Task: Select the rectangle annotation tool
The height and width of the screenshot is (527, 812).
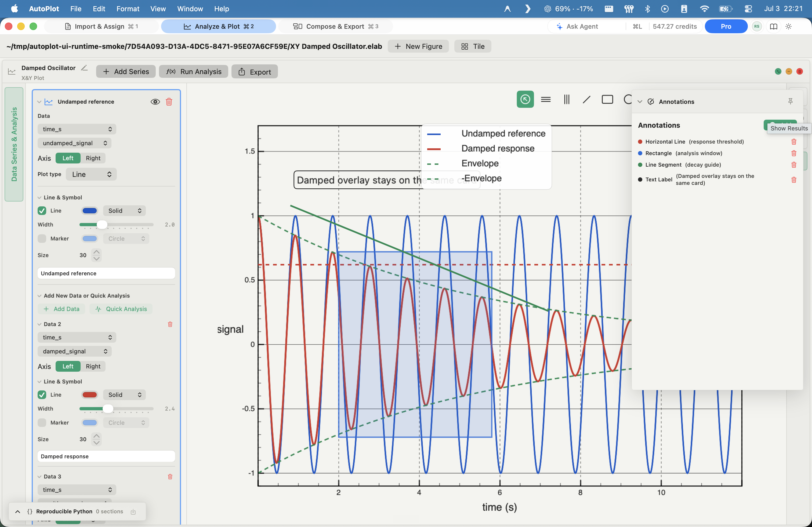Action: (607, 99)
